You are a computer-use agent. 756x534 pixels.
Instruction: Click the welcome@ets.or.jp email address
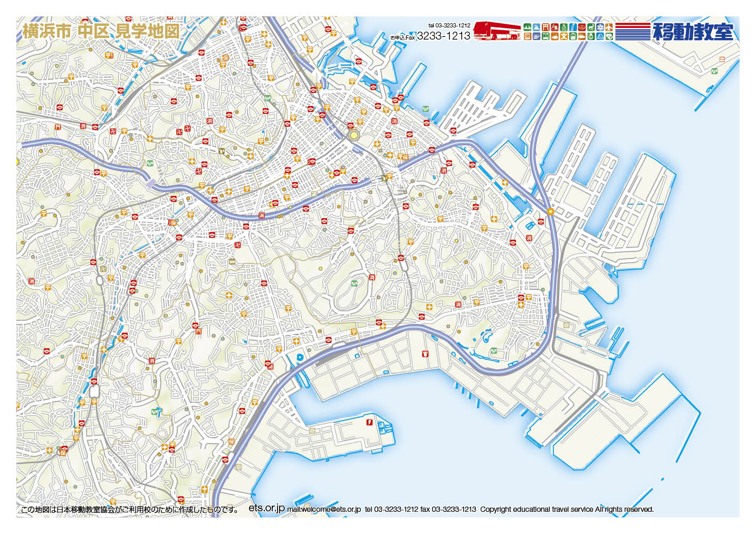tap(324, 509)
